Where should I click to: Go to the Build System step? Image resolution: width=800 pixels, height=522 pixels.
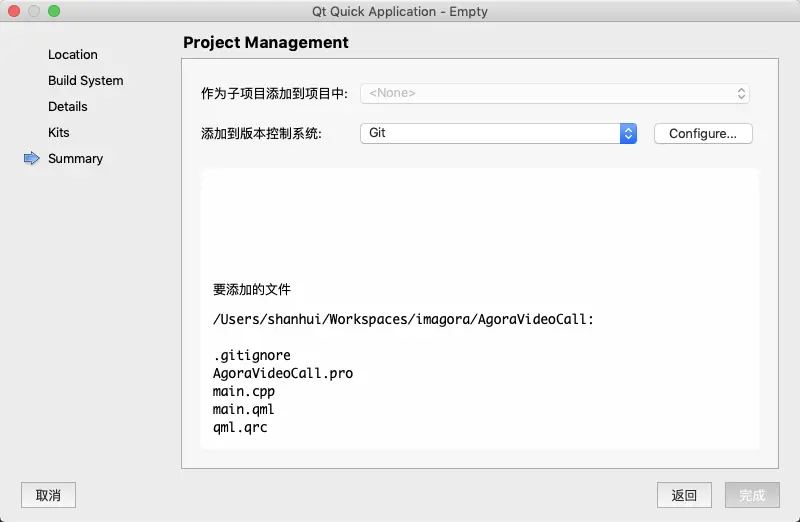coord(86,81)
